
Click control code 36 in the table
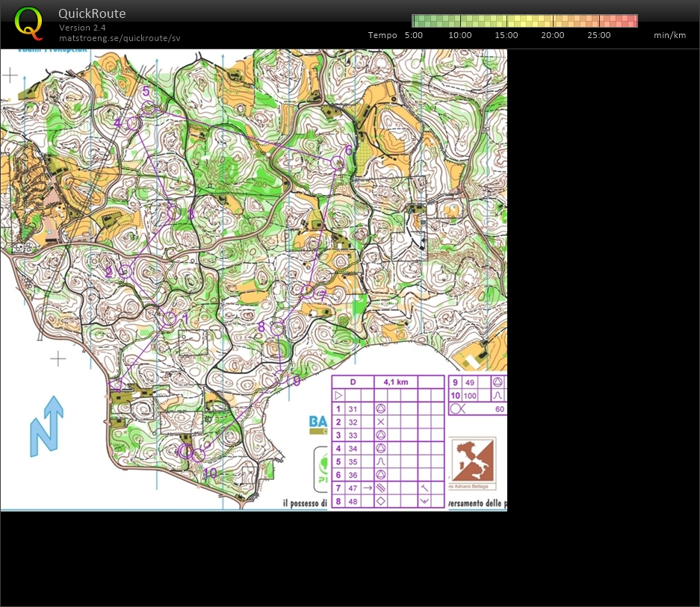(x=353, y=475)
